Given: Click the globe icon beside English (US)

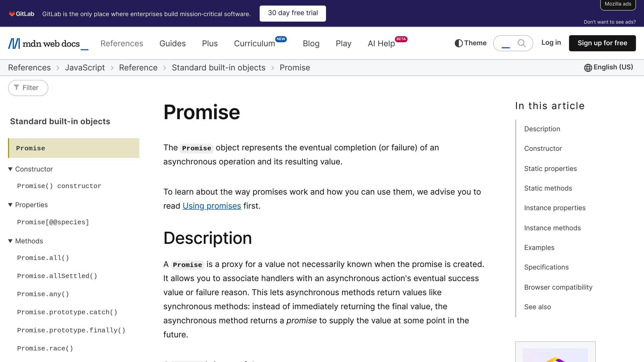Looking at the screenshot, I should tap(587, 67).
